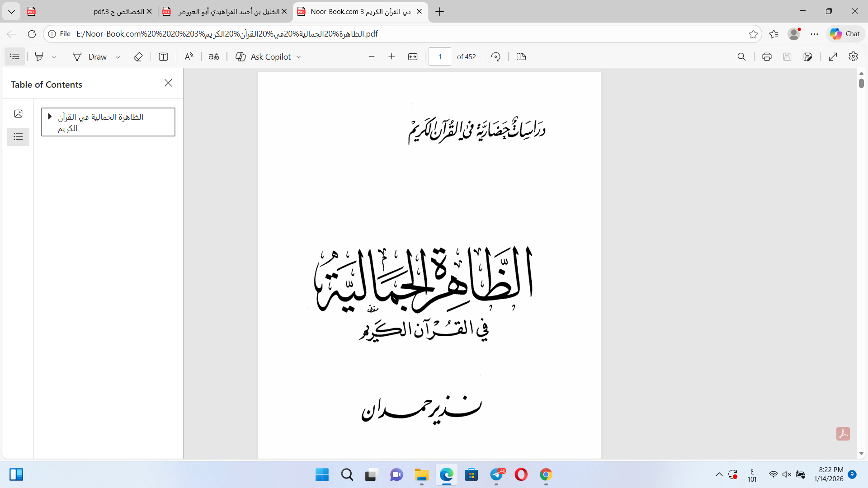Toggle the Table of Contents sidebar button
Screen dimensions: 868x488
[x=15, y=56]
